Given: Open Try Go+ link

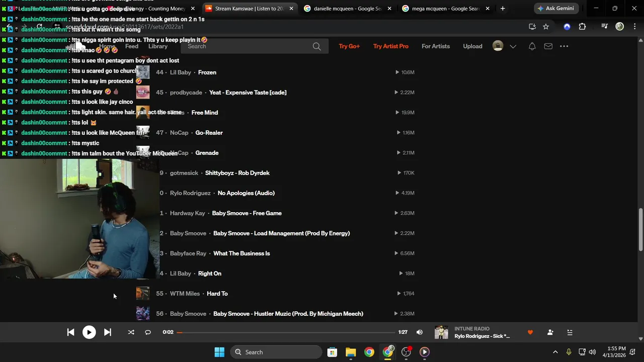Looking at the screenshot, I should [349, 46].
